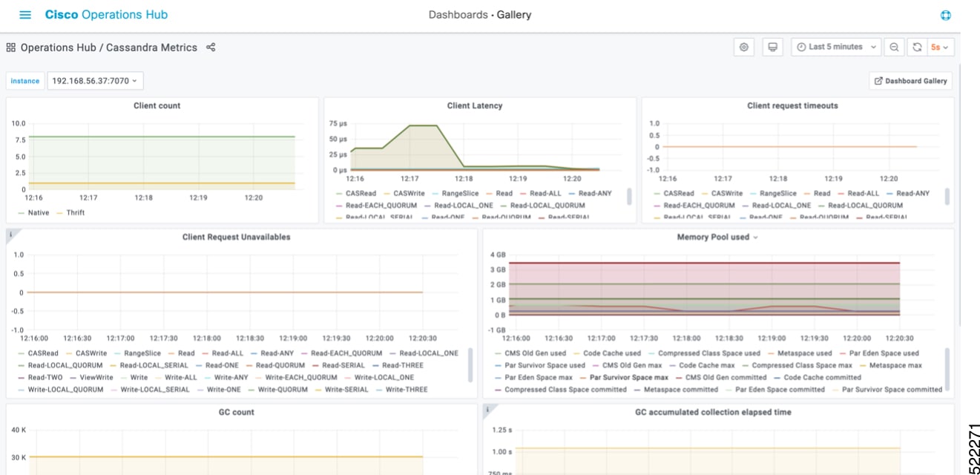This screenshot has width=980, height=475.
Task: Click the instance variable label
Action: point(24,81)
